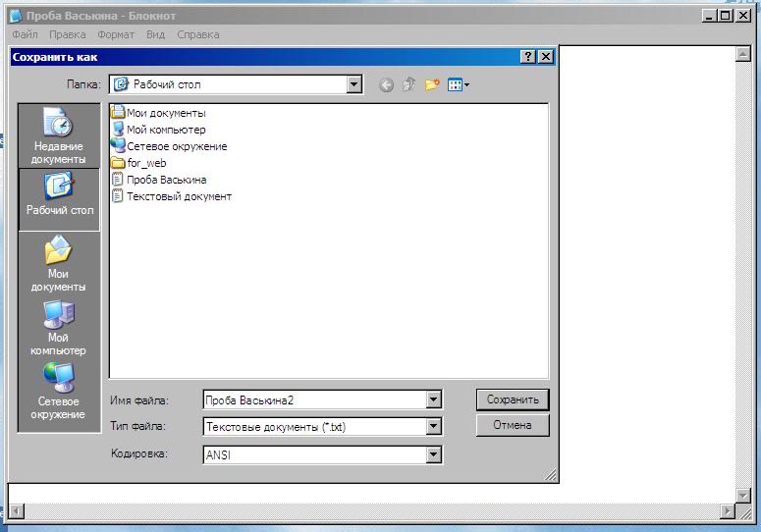This screenshot has width=761, height=532.
Task: Click the Рабочий стол folder combo box
Action: click(x=236, y=84)
